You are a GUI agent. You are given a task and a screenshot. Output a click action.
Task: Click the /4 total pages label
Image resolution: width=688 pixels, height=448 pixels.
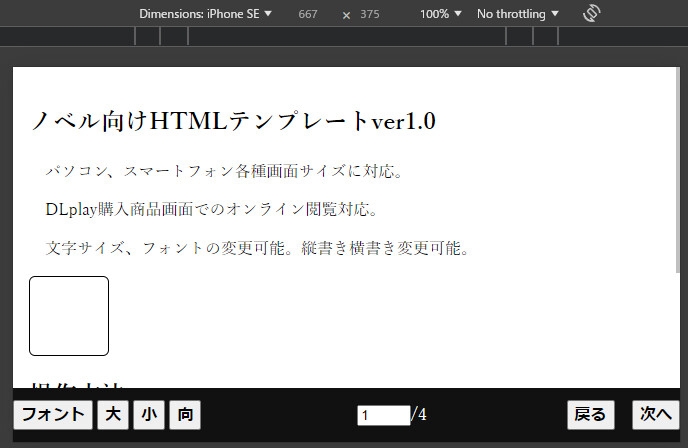coord(420,415)
